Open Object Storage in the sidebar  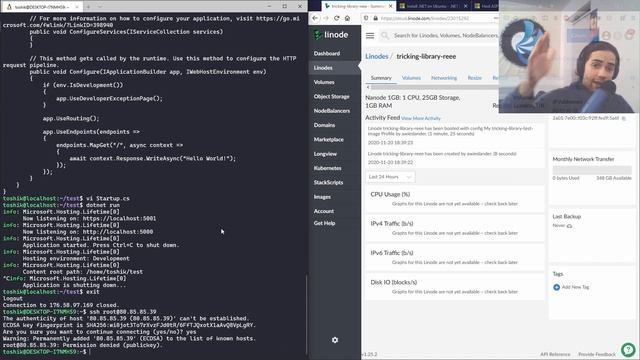pyautogui.click(x=331, y=96)
